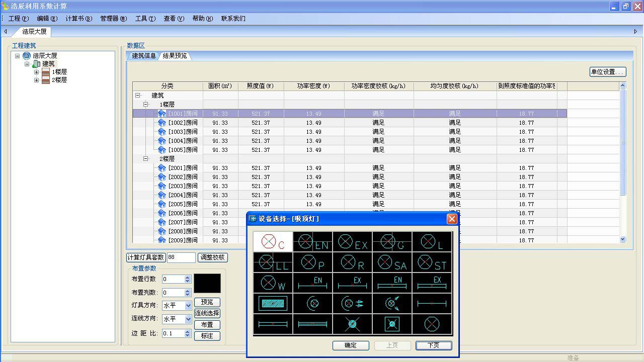Click the house icon of room [1003]
The width and height of the screenshot is (644, 362).
tap(162, 132)
